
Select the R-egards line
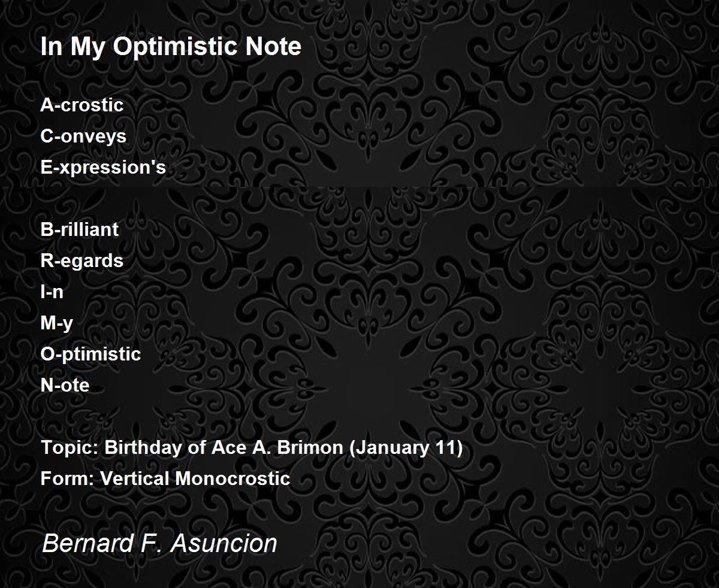[x=82, y=261]
